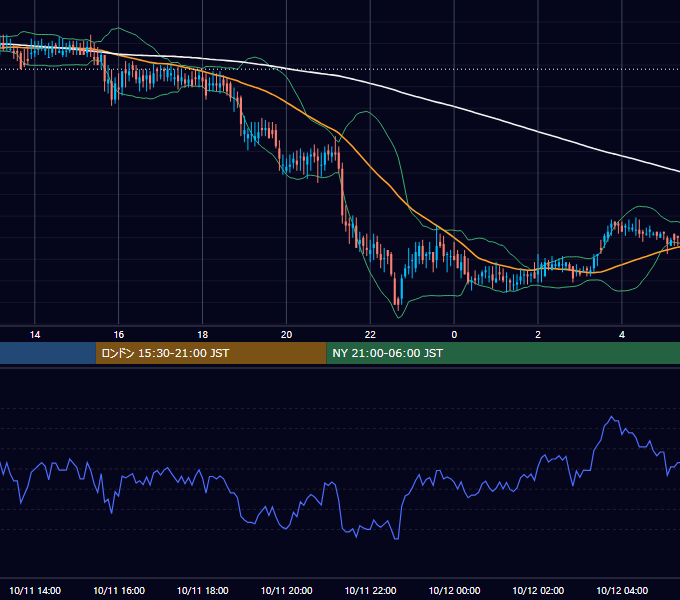
Task: Click the 10/11 22:00 date label
Action: pos(370,590)
